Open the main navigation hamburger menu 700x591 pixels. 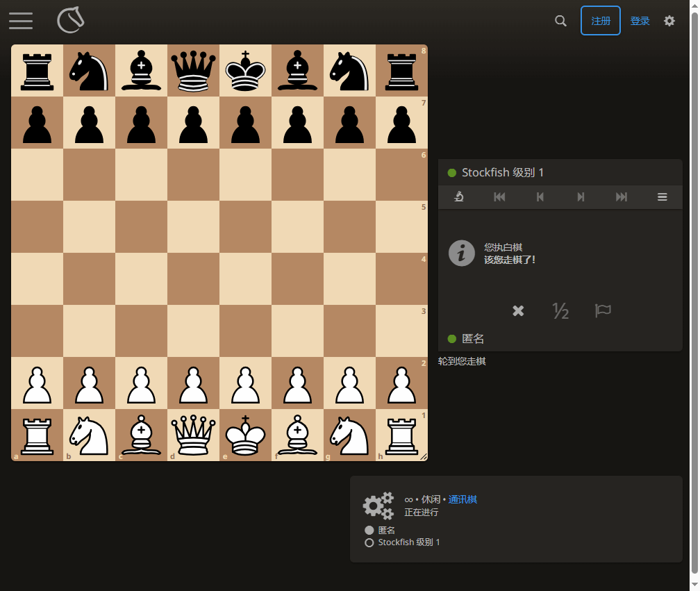point(21,21)
